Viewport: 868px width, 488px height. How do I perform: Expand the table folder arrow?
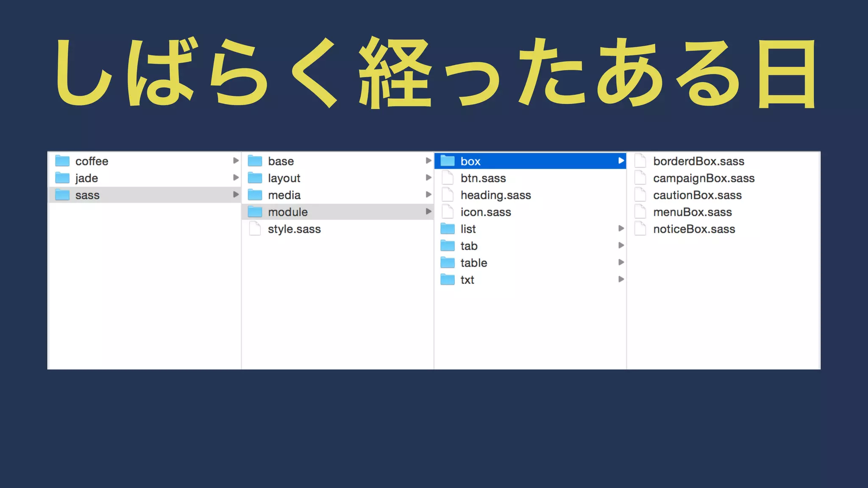coord(621,262)
